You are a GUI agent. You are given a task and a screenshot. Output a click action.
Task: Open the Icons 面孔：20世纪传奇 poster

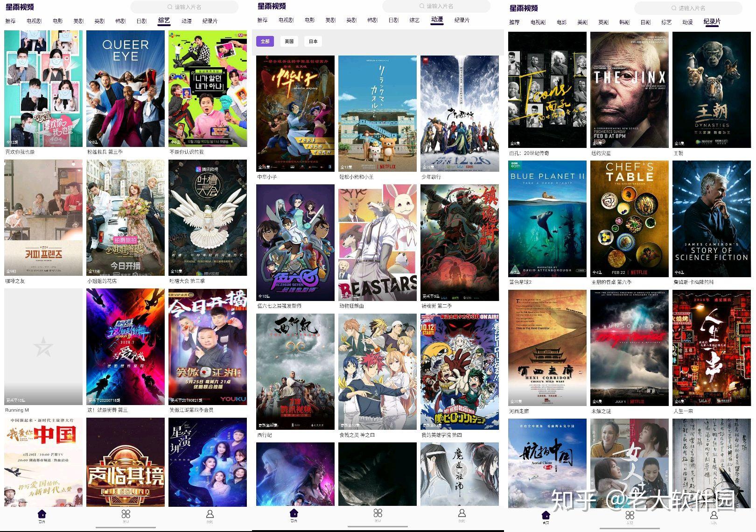(547, 90)
